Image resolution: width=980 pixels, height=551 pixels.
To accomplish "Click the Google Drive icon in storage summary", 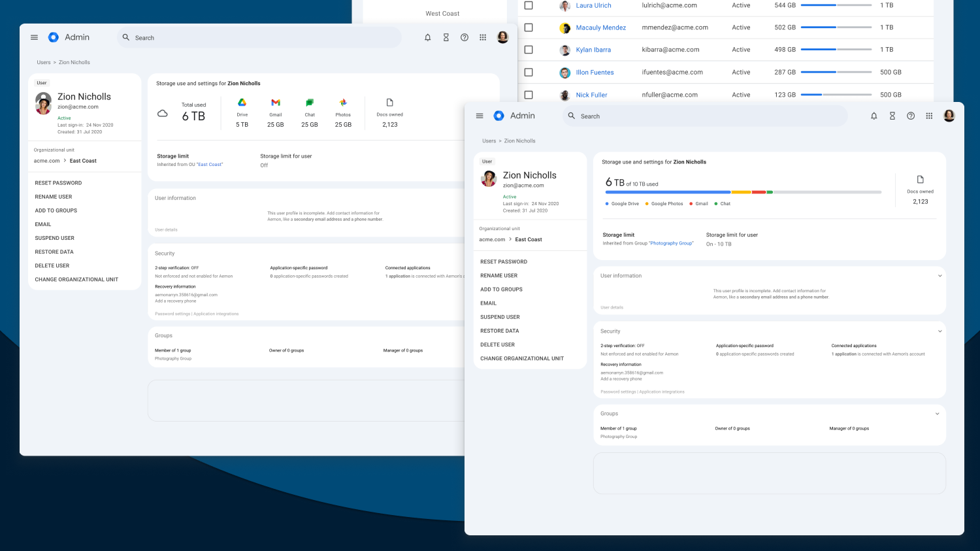I will (242, 103).
